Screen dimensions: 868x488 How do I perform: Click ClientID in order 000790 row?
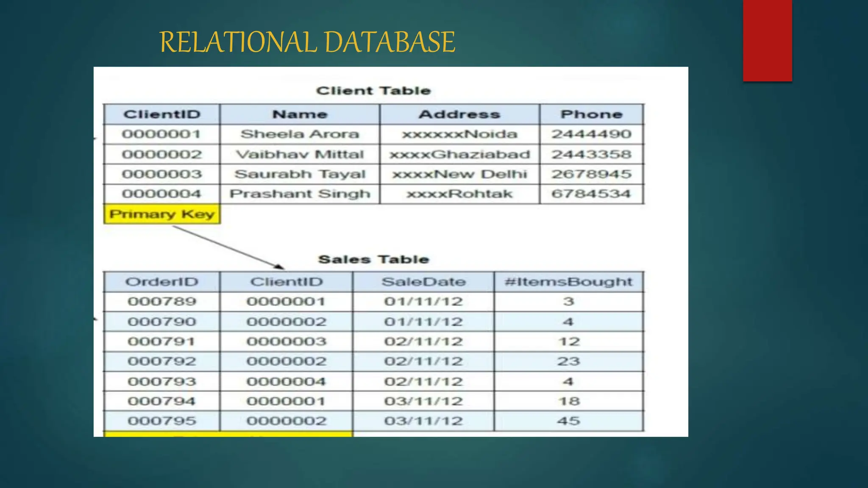click(286, 322)
